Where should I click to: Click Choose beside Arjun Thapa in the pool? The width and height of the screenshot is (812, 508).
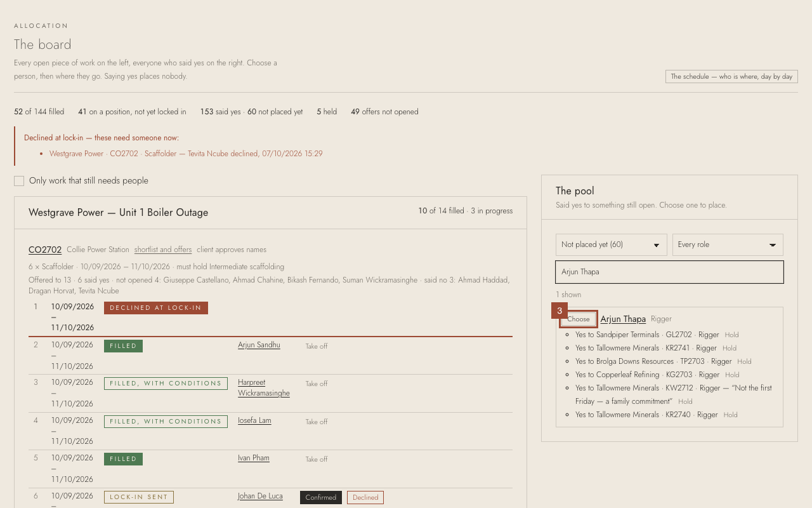point(579,319)
